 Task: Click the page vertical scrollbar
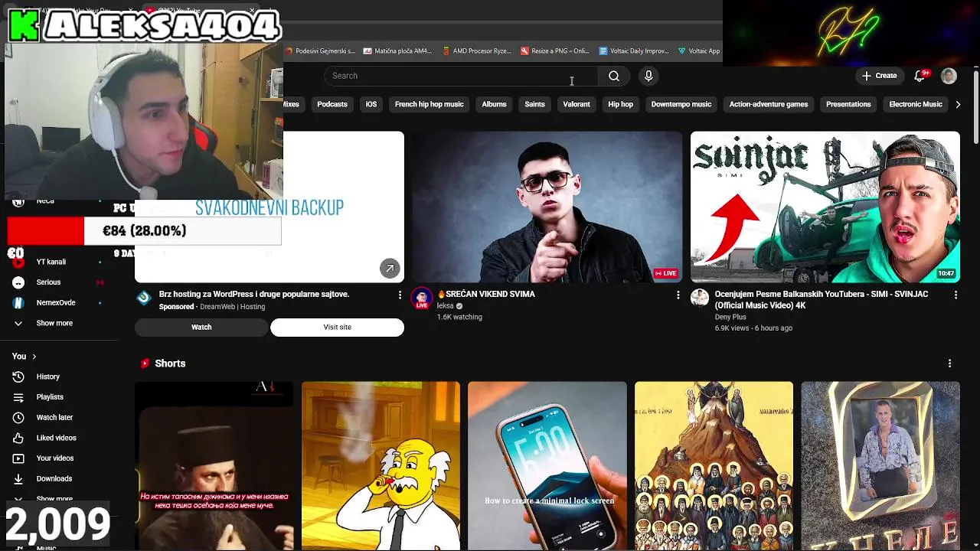975,107
